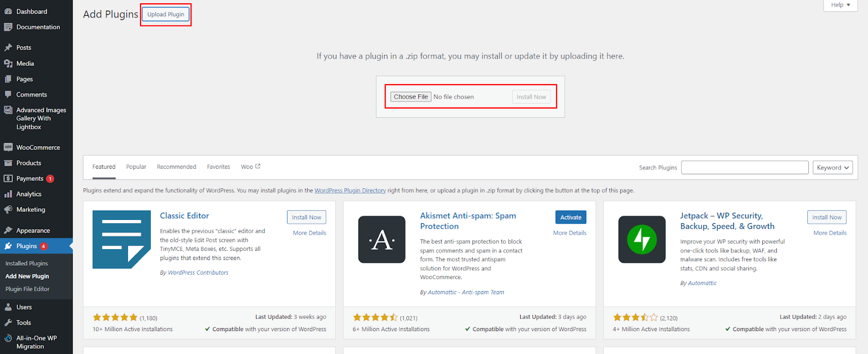Activate the Akismet Anti-spam plugin
868x354 pixels.
(x=571, y=217)
